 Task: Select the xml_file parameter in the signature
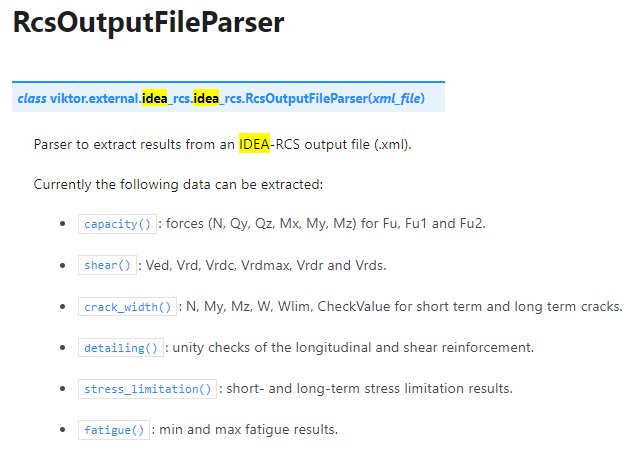tap(397, 98)
